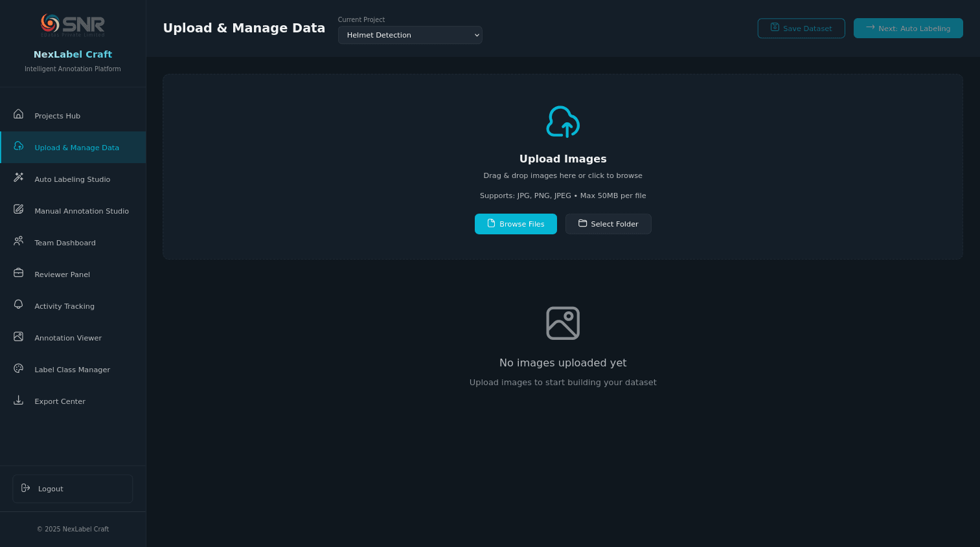The height and width of the screenshot is (547, 980).
Task: Click the cloud upload icon
Action: pos(563,122)
